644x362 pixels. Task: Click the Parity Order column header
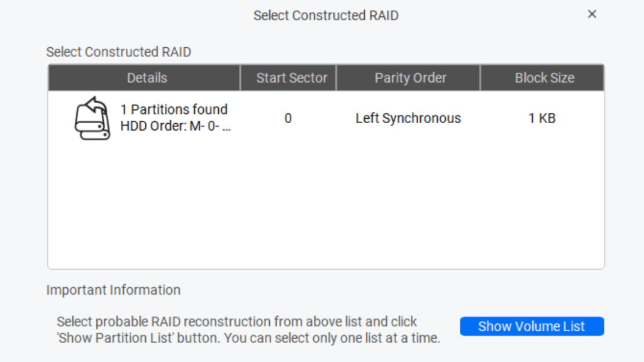[410, 78]
